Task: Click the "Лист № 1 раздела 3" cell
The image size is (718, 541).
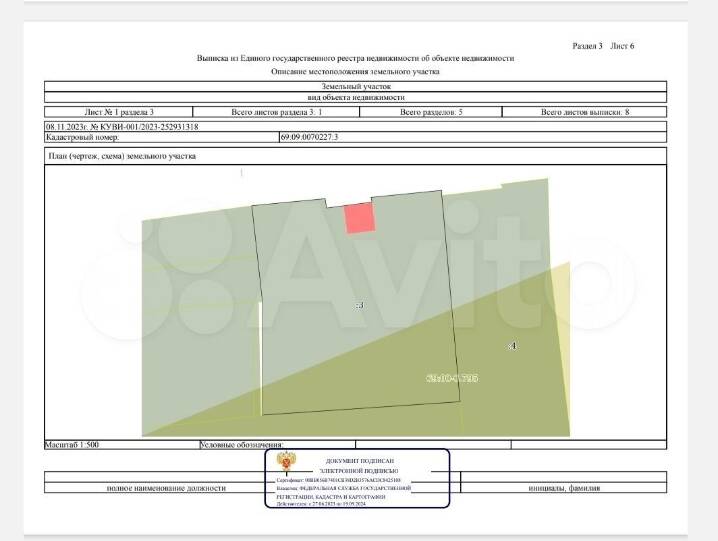Action: (120, 112)
